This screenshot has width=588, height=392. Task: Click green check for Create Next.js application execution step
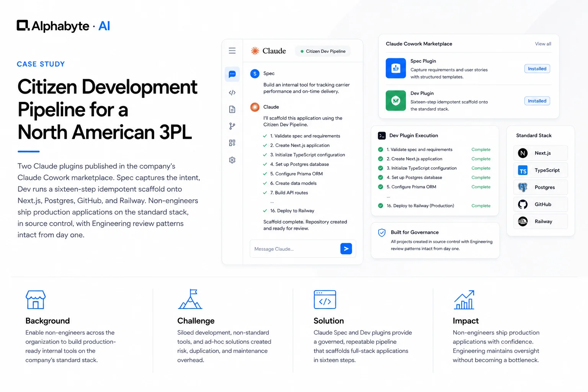click(x=381, y=159)
